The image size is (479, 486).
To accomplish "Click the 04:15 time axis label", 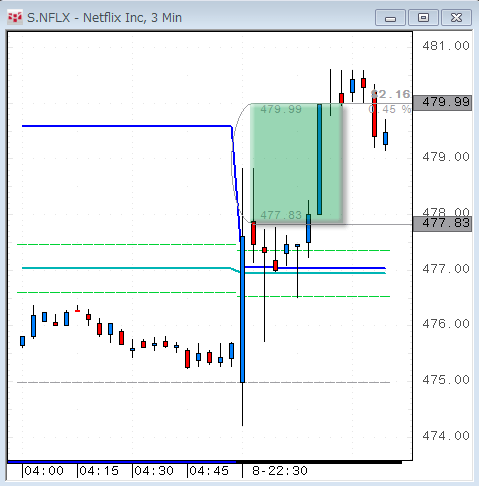I will 99,471.
